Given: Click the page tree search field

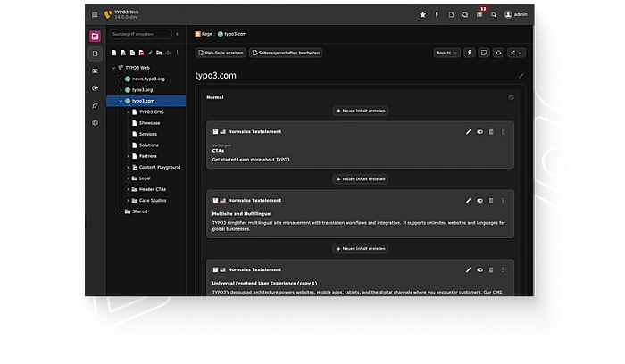Looking at the screenshot, I should [140, 34].
